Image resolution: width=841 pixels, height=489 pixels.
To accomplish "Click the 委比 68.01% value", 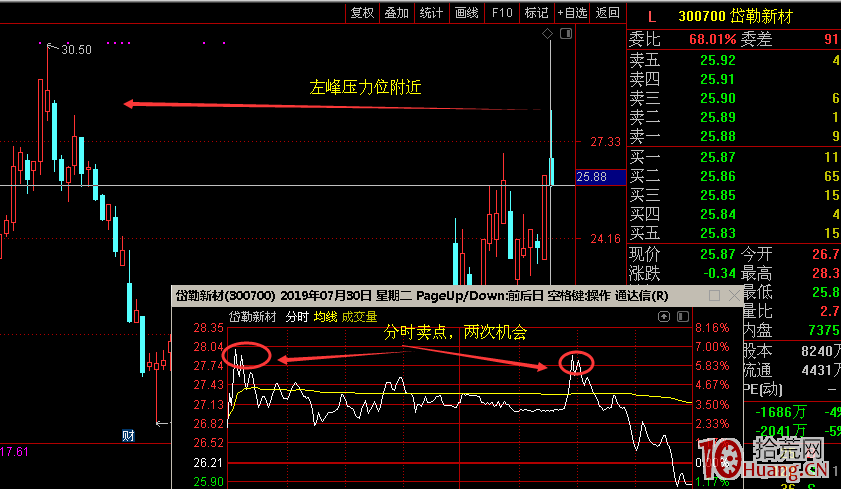I will click(712, 39).
